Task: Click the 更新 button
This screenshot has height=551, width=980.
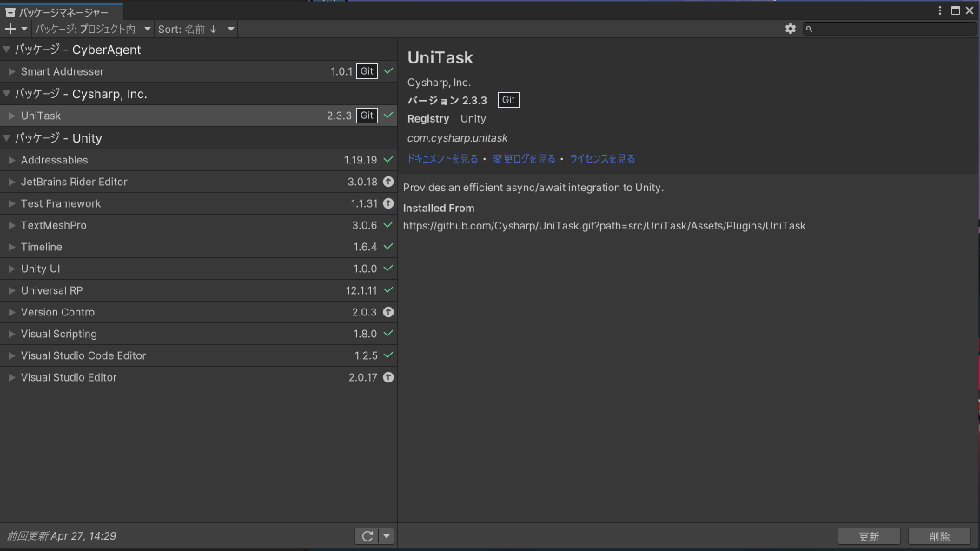Action: [x=869, y=536]
